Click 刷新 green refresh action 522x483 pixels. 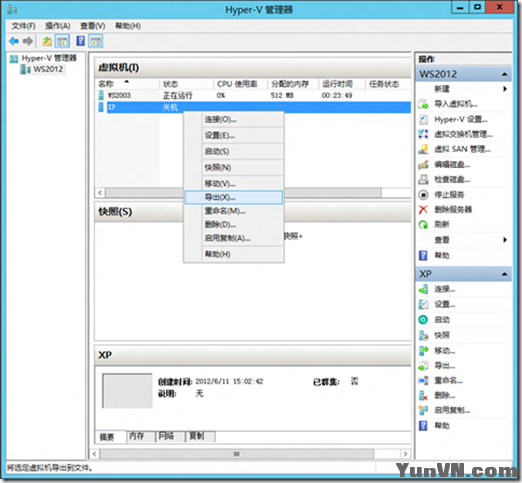[x=441, y=225]
